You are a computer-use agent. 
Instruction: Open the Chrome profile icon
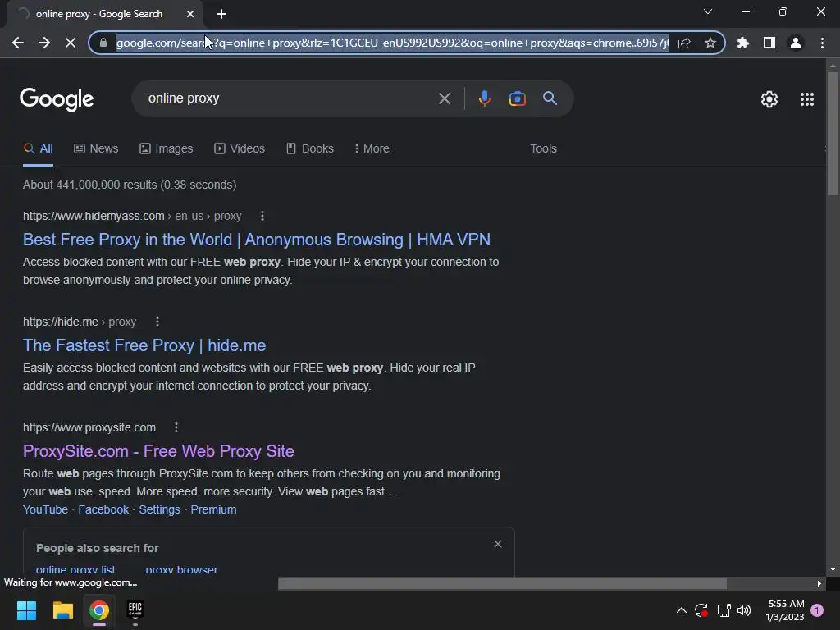pyautogui.click(x=796, y=43)
